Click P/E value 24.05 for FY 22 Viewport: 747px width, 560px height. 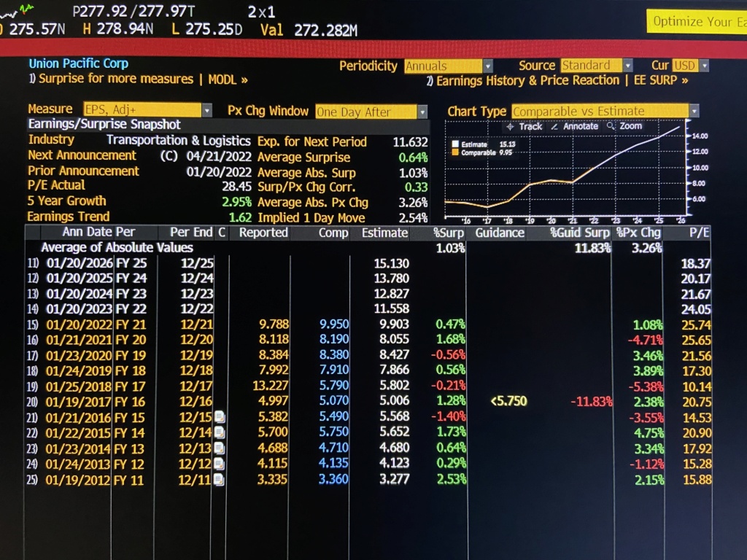pyautogui.click(x=696, y=309)
